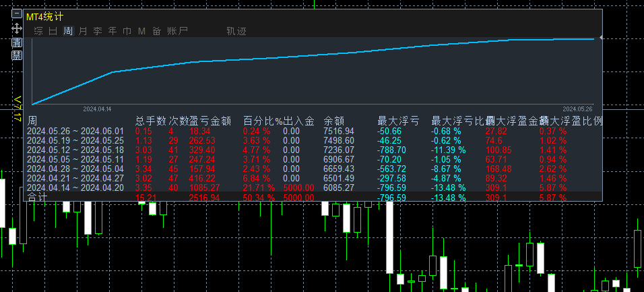Click balance value 7498.60

pos(339,141)
